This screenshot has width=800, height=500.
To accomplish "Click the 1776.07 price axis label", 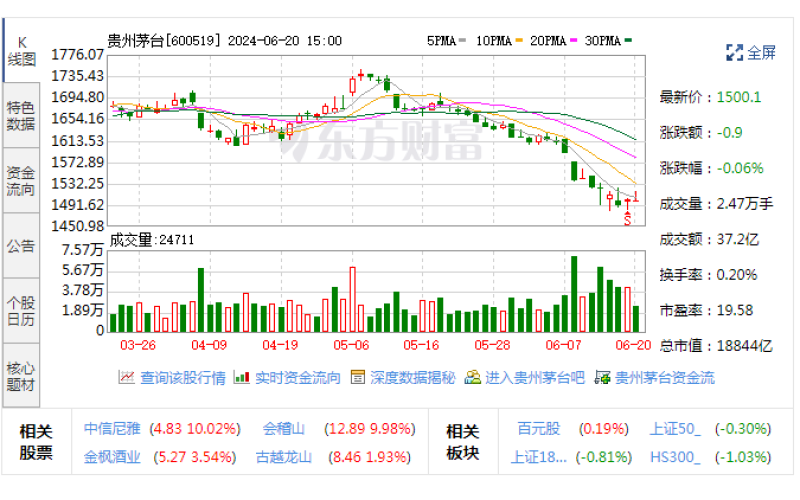I will pos(77,55).
